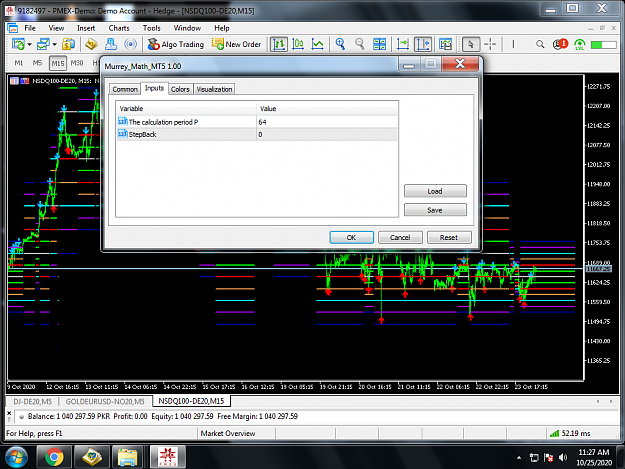Open File Explorer from taskbar
The image size is (625, 469).
point(128,457)
